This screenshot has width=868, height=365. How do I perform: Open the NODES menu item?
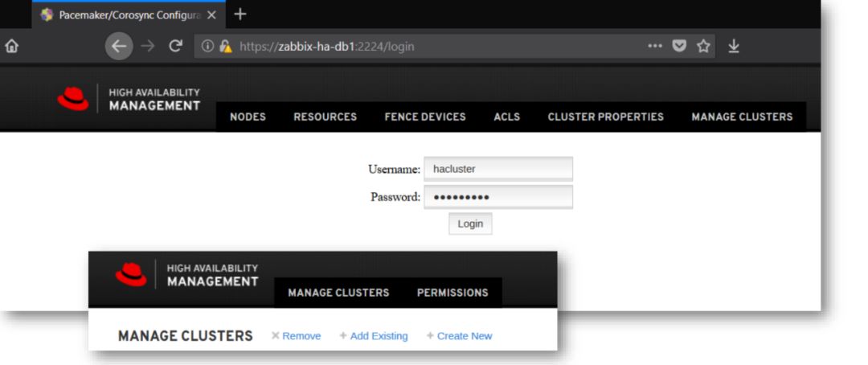248,117
